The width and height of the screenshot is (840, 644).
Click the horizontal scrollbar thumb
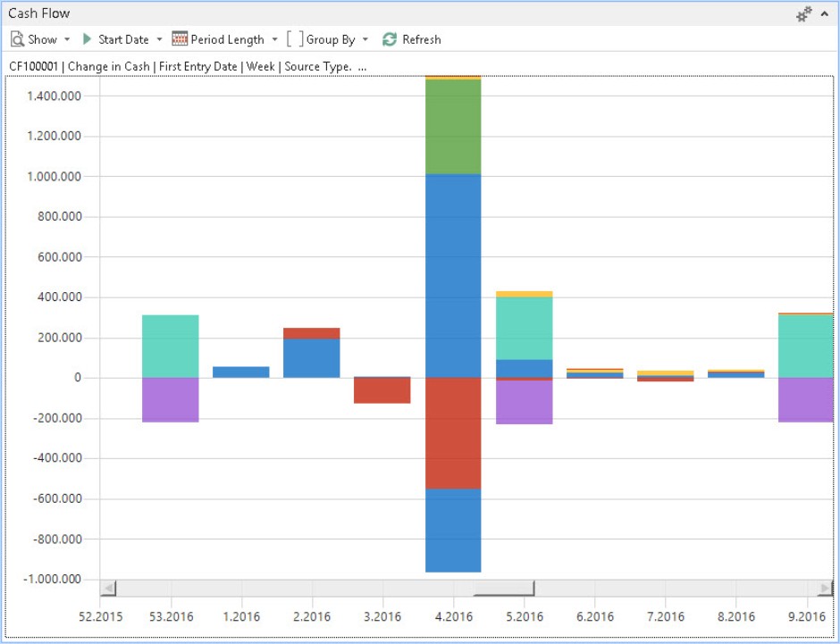click(504, 588)
